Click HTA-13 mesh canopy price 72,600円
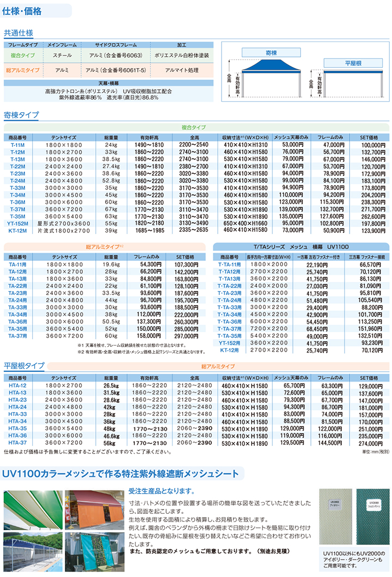Screen dimensions: 392x577 click(x=294, y=393)
